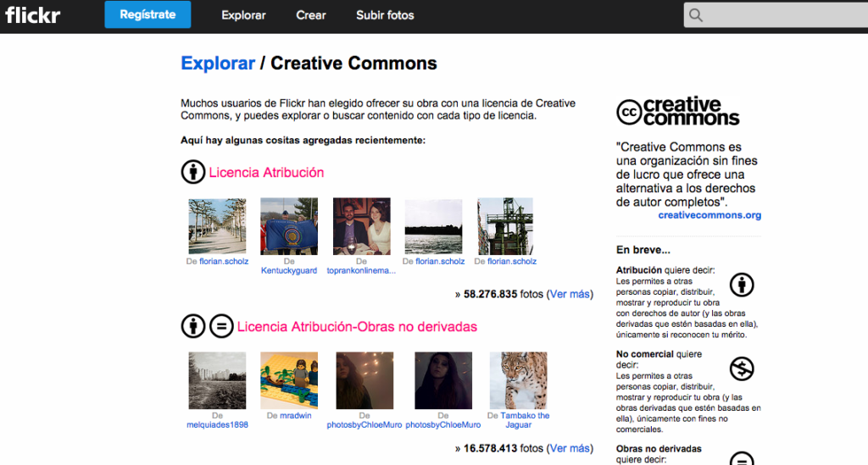The image size is (868, 465).
Task: Open the Explorar menu
Action: (x=243, y=15)
